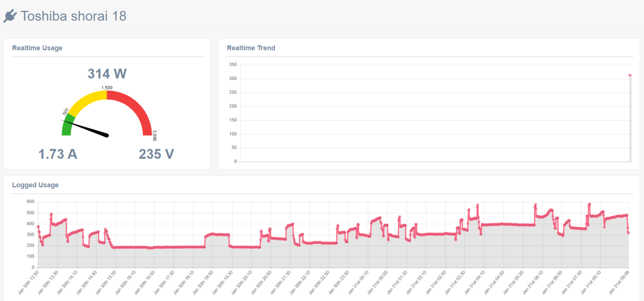This screenshot has height=301, width=644.
Task: Click the Jan 31st 09:09 axis label
Action: tap(619, 283)
